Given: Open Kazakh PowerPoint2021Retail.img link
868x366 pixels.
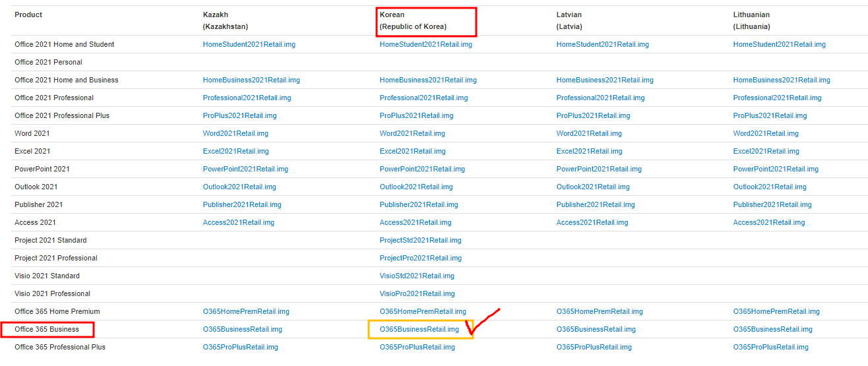Looking at the screenshot, I should [245, 169].
